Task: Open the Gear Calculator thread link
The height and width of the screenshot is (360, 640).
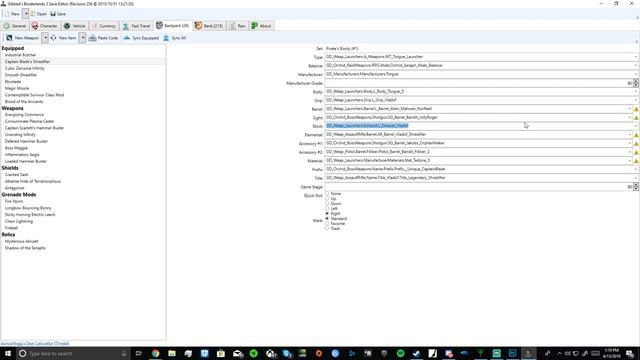Action: click(x=35, y=344)
